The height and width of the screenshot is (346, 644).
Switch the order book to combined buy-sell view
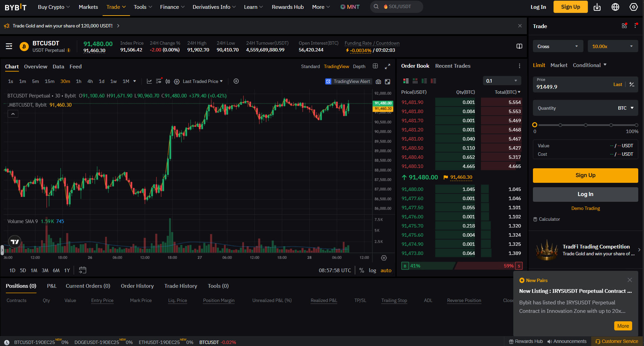[x=406, y=81]
